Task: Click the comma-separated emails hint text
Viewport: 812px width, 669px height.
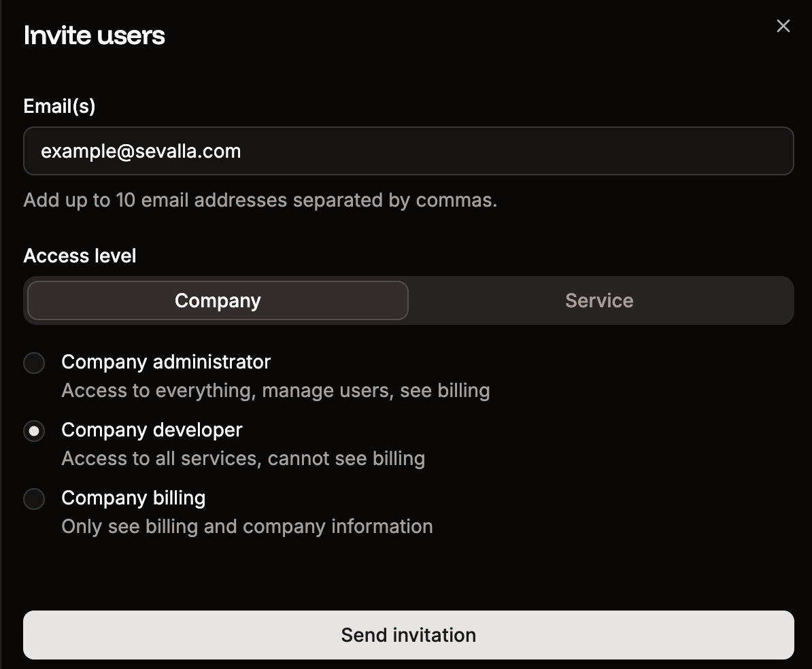Action: [260, 200]
